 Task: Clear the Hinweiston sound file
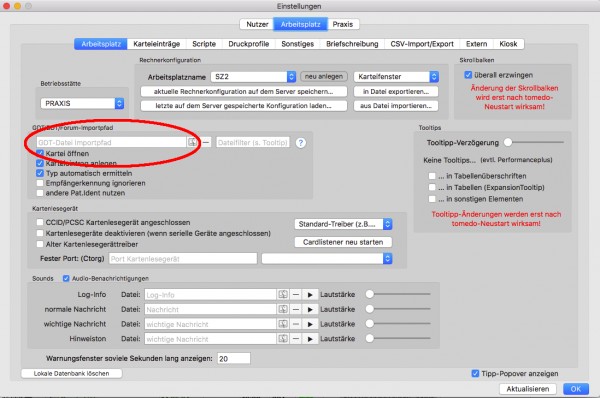tap(296, 339)
